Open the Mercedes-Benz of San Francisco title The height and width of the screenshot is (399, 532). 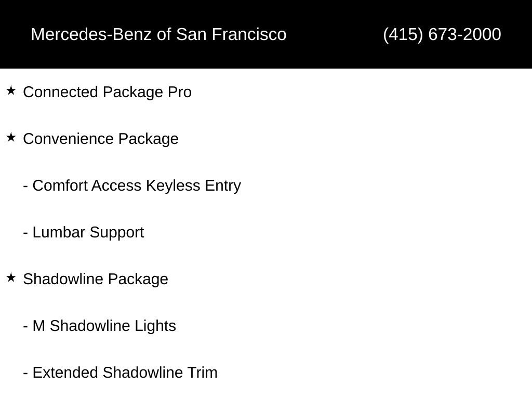(158, 34)
